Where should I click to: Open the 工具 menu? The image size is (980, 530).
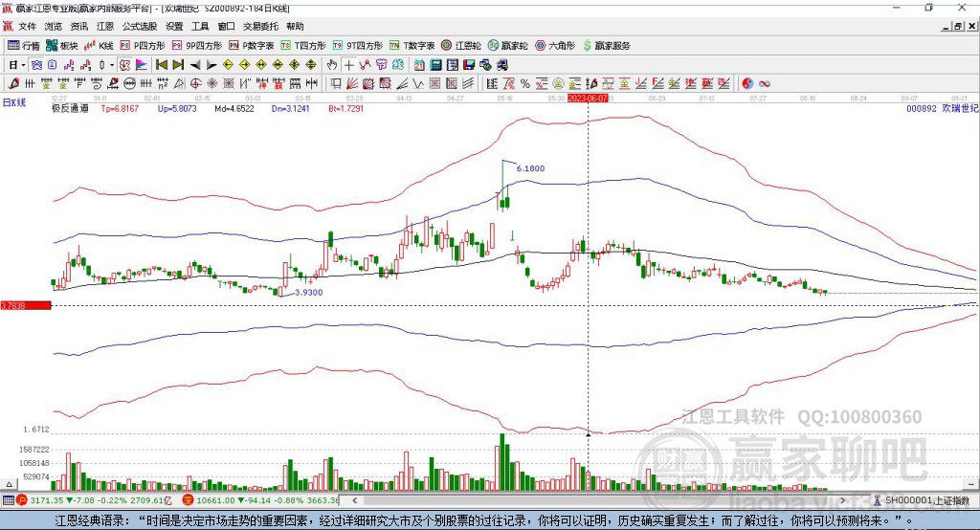coord(200,26)
